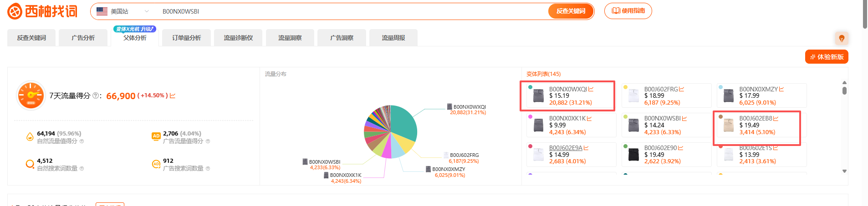868x206 pixels.
Task: Switch to the 流量诊断仪 tab
Action: [x=238, y=38]
